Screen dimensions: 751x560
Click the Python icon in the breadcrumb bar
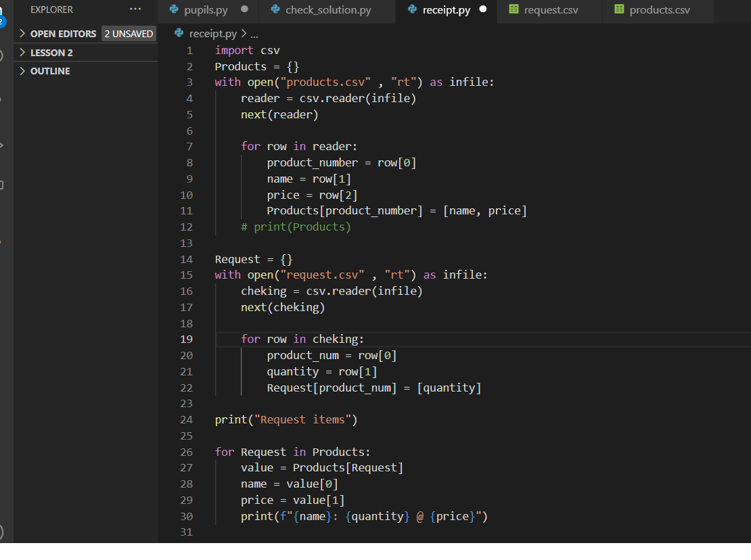point(178,32)
